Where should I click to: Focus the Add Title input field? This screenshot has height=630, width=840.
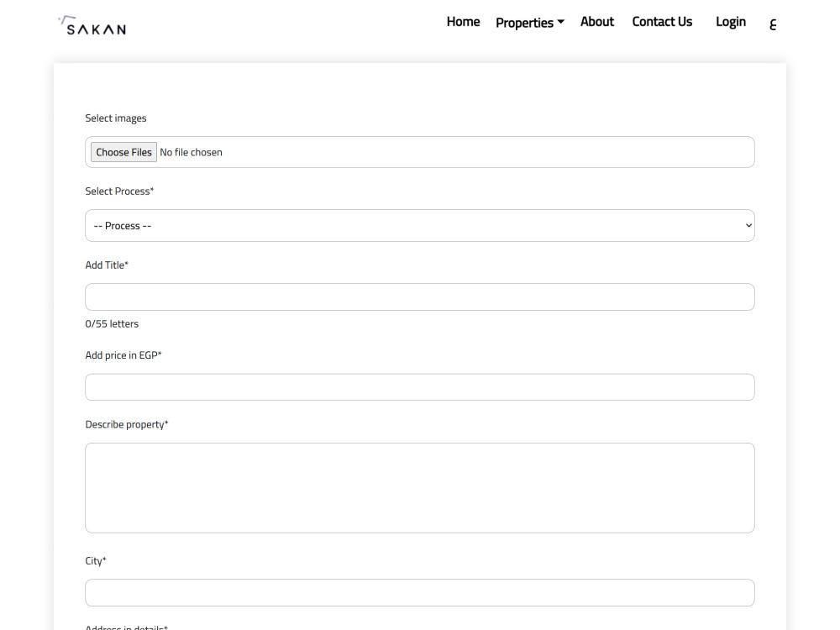coord(419,297)
